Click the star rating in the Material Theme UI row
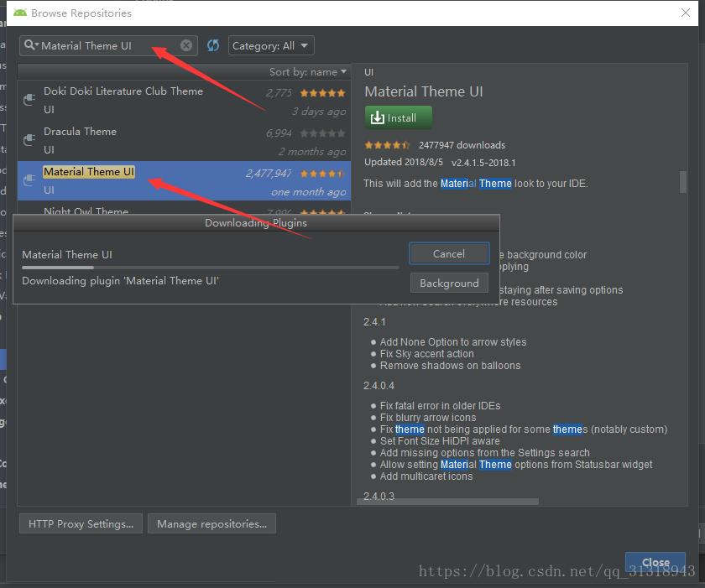 [322, 174]
